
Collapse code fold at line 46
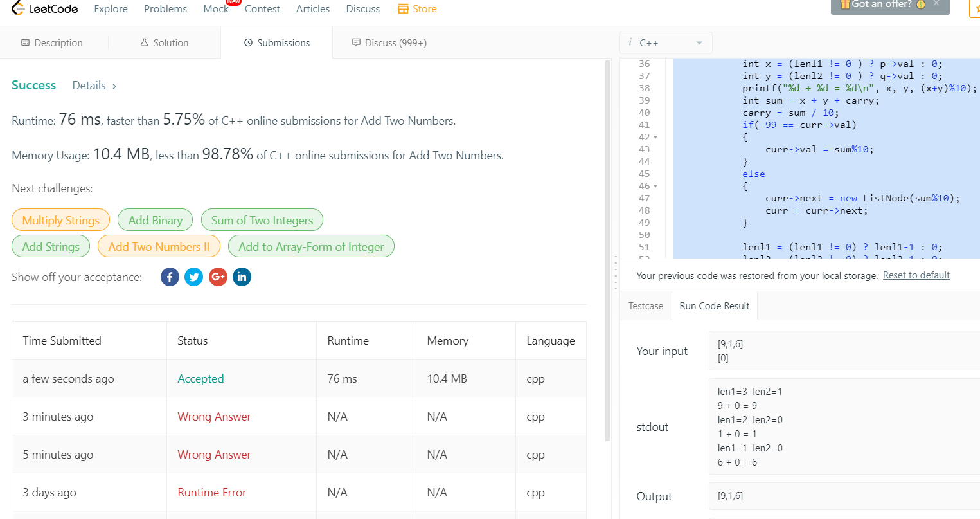coord(655,186)
